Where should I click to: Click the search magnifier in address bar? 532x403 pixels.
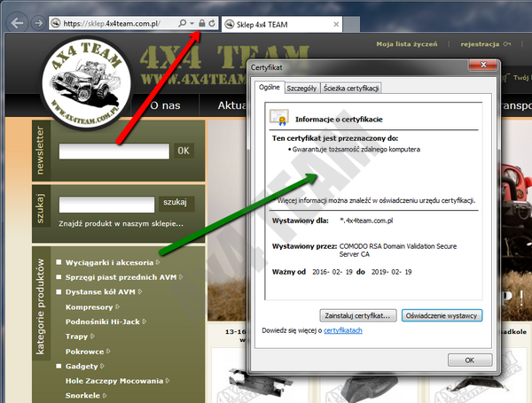pos(183,23)
